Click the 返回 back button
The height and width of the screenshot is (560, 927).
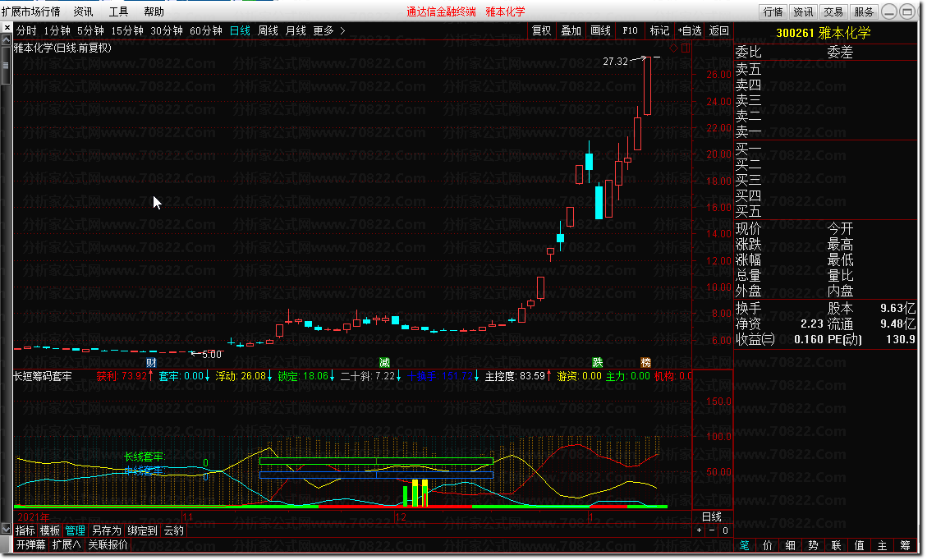pos(719,30)
